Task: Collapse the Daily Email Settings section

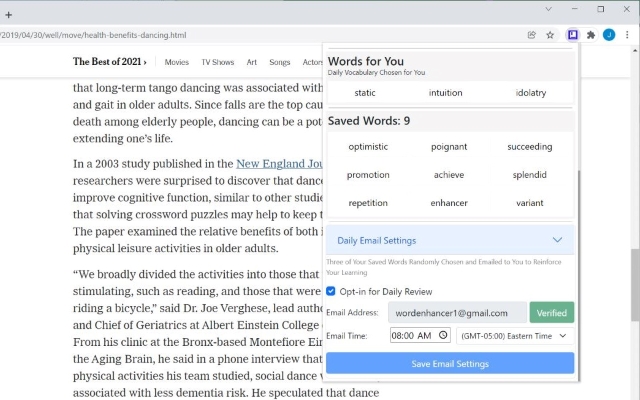Action: [x=450, y=240]
